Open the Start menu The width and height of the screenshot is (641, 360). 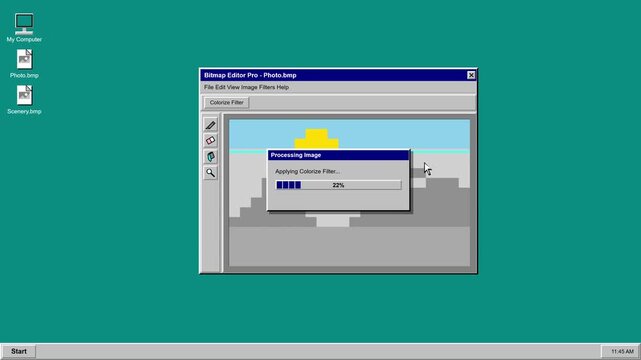(x=19, y=351)
